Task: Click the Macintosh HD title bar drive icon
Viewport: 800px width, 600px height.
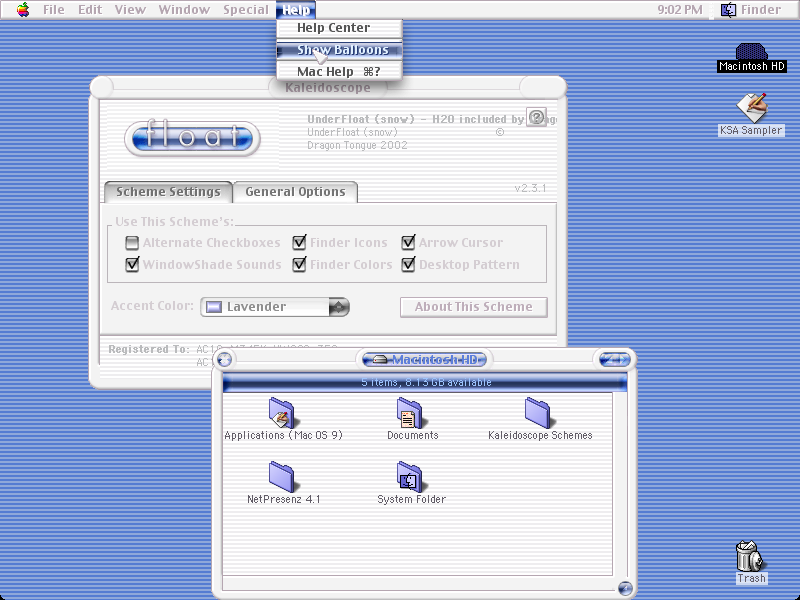Action: tap(380, 360)
